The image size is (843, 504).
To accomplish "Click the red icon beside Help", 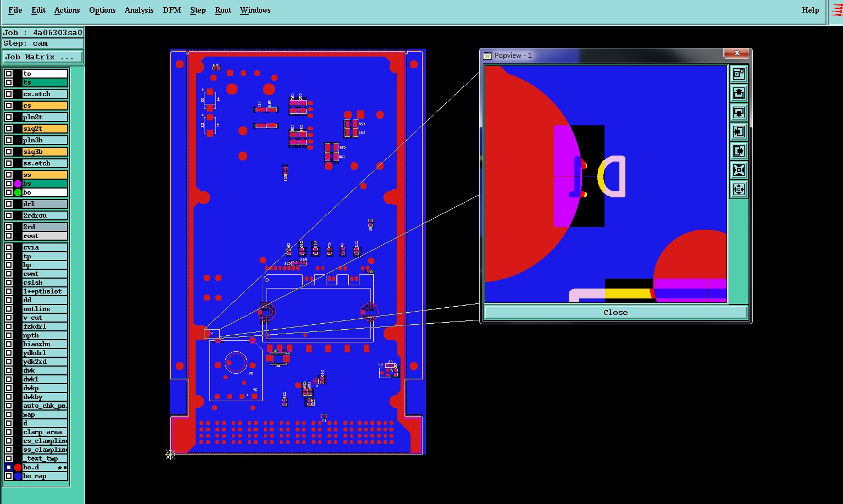I will (x=837, y=11).
